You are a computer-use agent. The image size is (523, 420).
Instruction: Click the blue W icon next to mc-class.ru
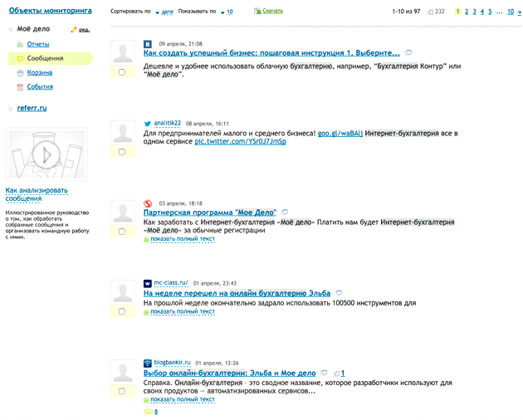tap(148, 283)
